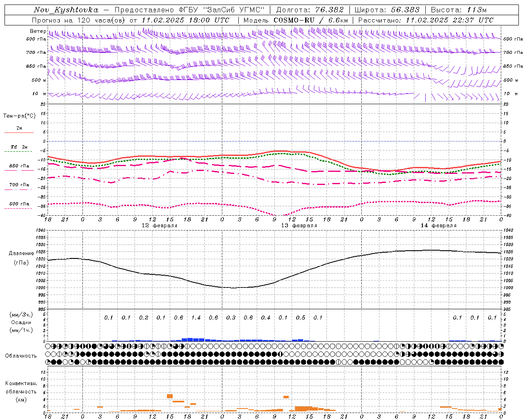Image resolution: width=525 pixels, height=420 pixels.
Task: Click the '2м' temperature legend entry
Action: 19,128
